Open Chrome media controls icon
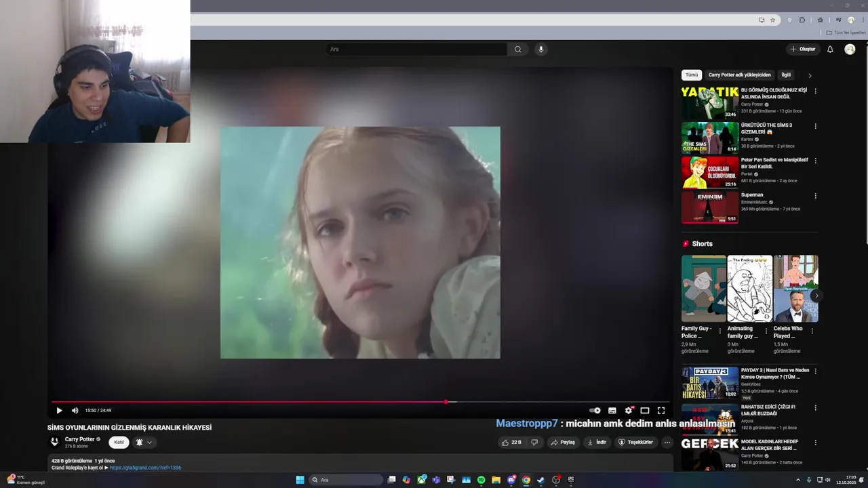868x488 pixels. pyautogui.click(x=839, y=20)
